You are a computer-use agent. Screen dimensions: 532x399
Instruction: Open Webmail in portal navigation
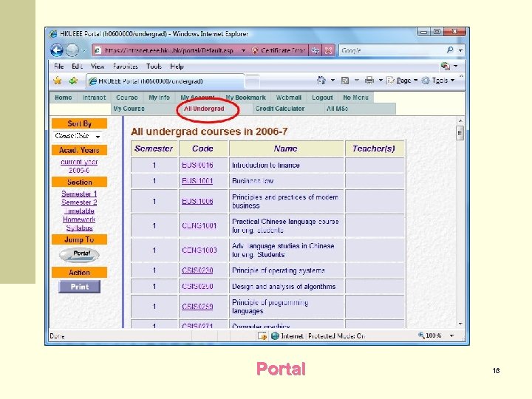[288, 98]
